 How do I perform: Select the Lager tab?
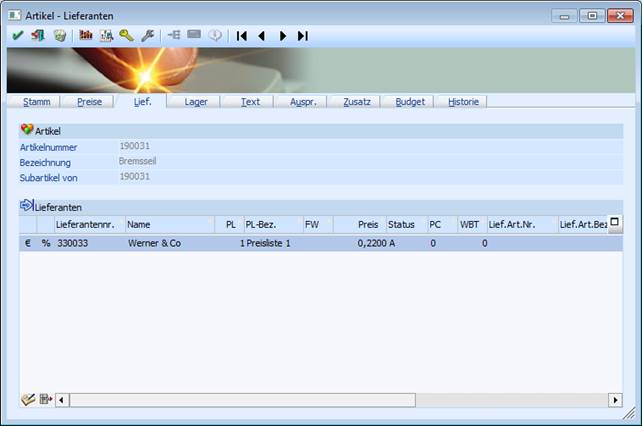coord(196,101)
